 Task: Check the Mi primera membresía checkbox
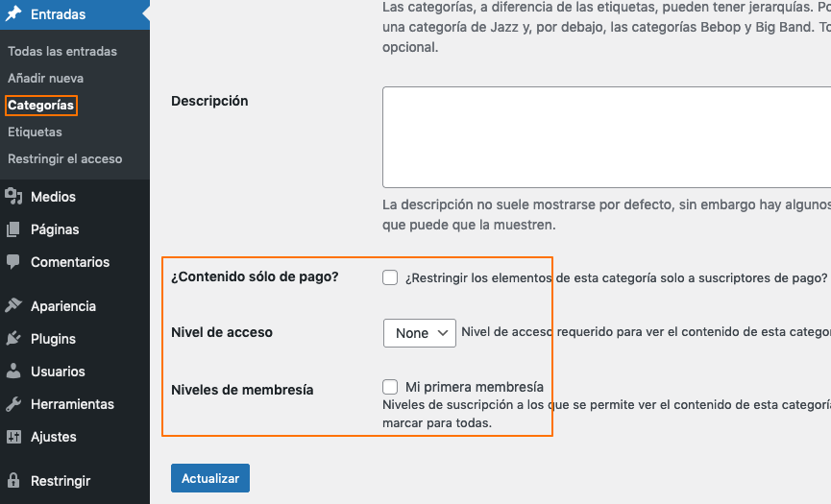pos(390,387)
